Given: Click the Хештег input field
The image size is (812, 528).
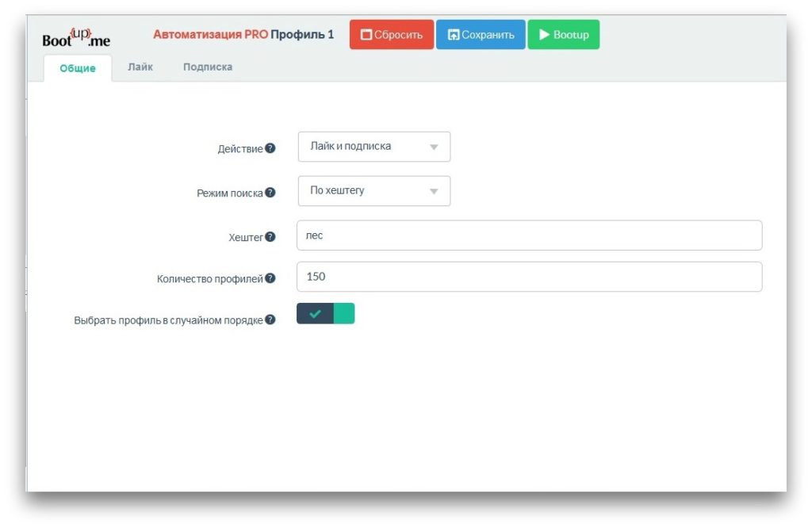Looking at the screenshot, I should [x=529, y=235].
